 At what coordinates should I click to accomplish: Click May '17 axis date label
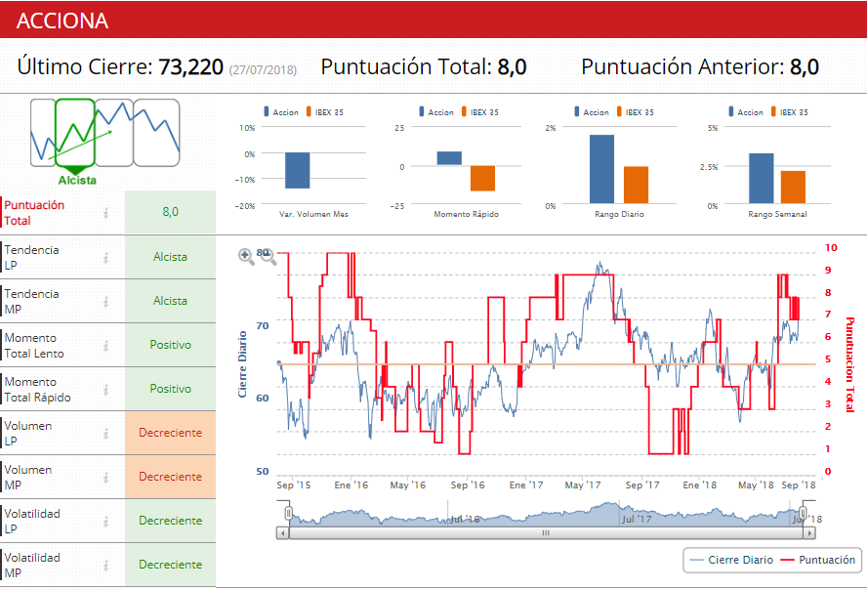coord(582,485)
